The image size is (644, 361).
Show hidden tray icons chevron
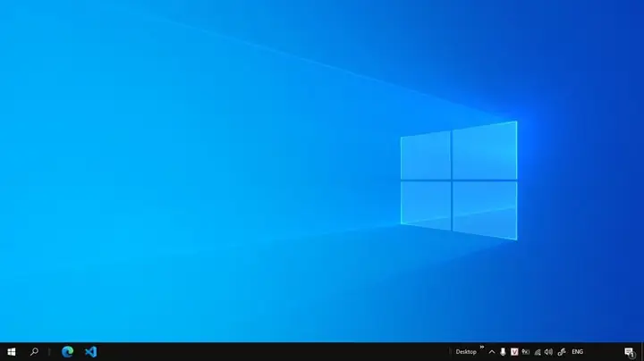pyautogui.click(x=492, y=352)
